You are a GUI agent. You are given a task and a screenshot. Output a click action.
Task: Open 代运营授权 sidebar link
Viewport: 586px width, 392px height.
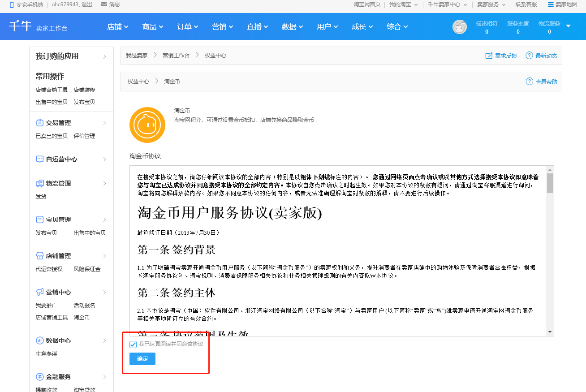pos(49,269)
